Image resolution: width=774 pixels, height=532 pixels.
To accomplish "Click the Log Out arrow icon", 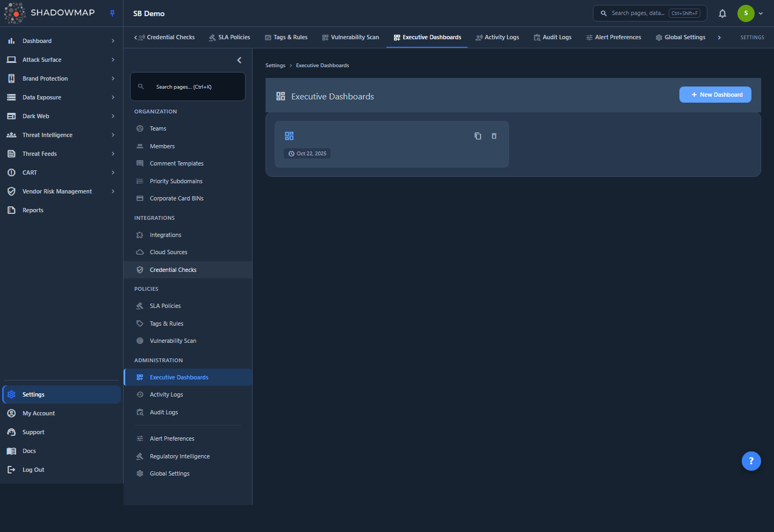I will click(x=11, y=470).
